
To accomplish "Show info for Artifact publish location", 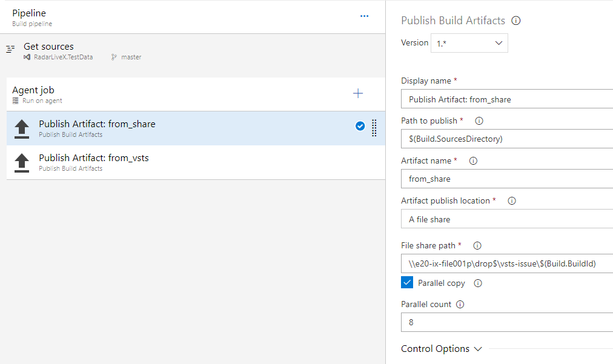I will tap(512, 200).
